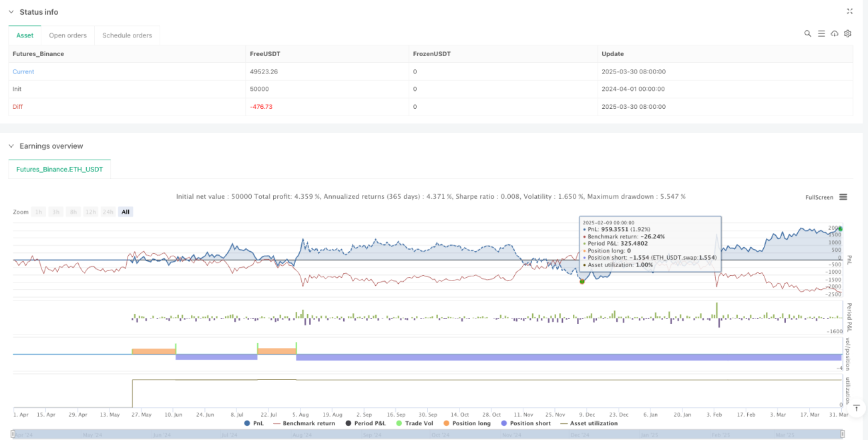Select the 1h zoom button
Viewport: 868px width, 440px height.
pos(39,212)
